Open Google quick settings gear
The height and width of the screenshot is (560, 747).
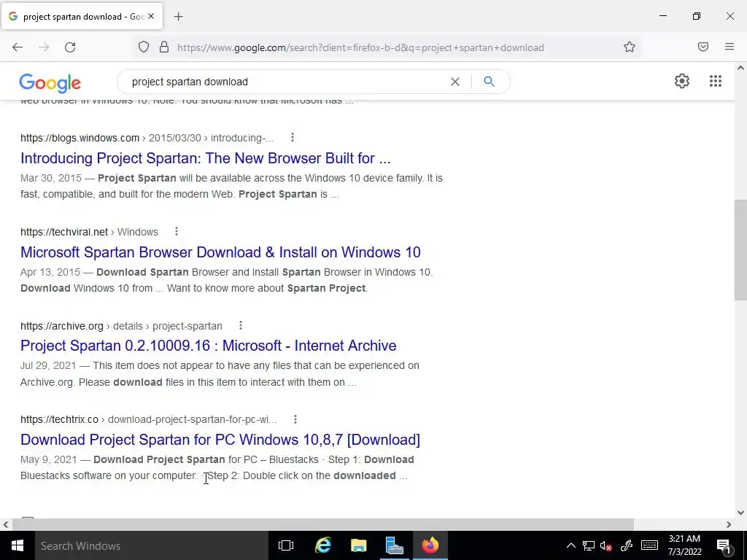pyautogui.click(x=682, y=81)
